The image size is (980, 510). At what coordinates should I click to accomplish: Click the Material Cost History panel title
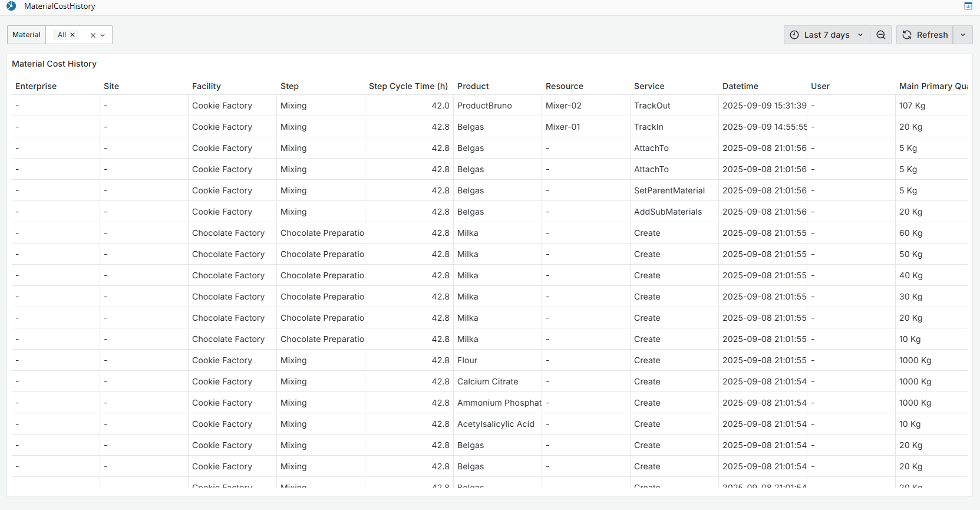54,64
